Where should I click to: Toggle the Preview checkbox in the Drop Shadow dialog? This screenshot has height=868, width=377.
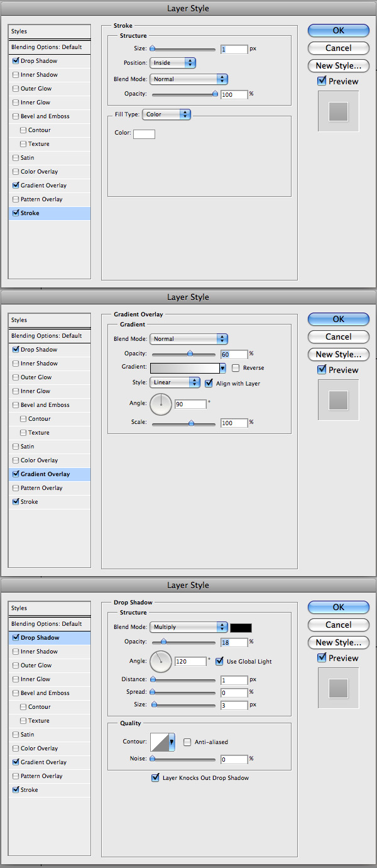(x=322, y=657)
